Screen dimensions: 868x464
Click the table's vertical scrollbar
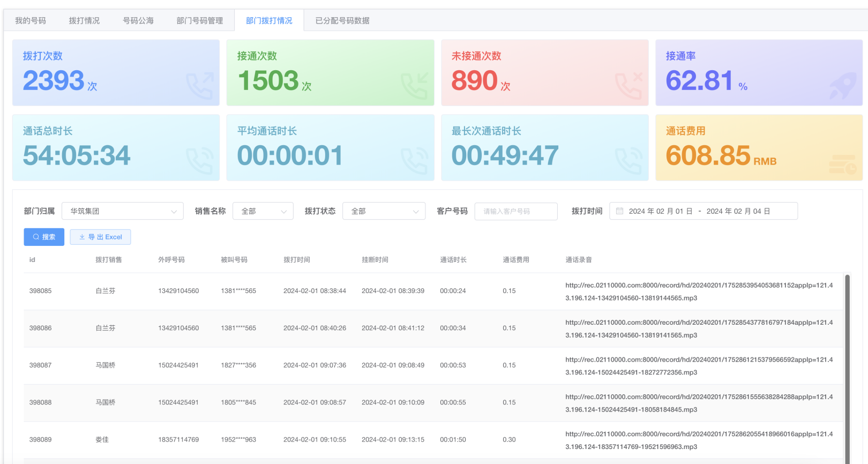point(847,364)
